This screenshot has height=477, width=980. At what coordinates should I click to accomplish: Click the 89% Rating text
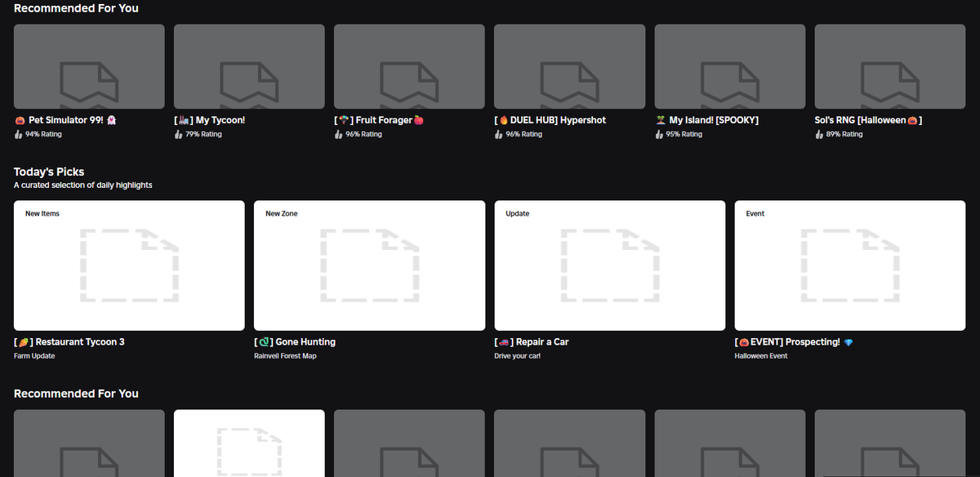(x=844, y=135)
